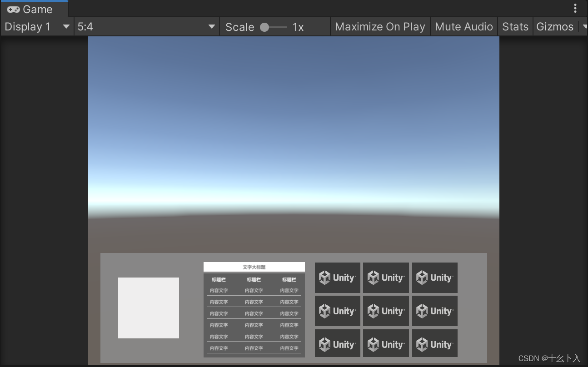Click the middle-row left Unity logo tile

click(337, 311)
